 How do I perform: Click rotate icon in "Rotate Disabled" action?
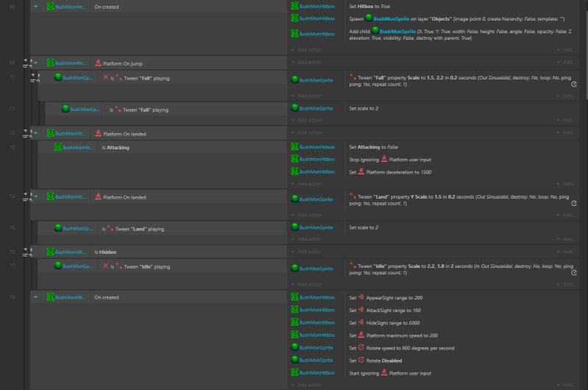361,360
